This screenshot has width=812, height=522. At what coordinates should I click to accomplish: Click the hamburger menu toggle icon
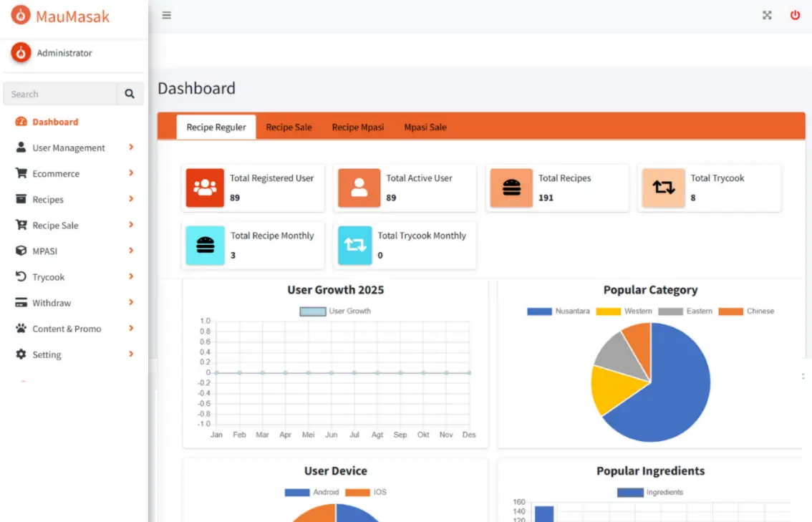click(166, 15)
